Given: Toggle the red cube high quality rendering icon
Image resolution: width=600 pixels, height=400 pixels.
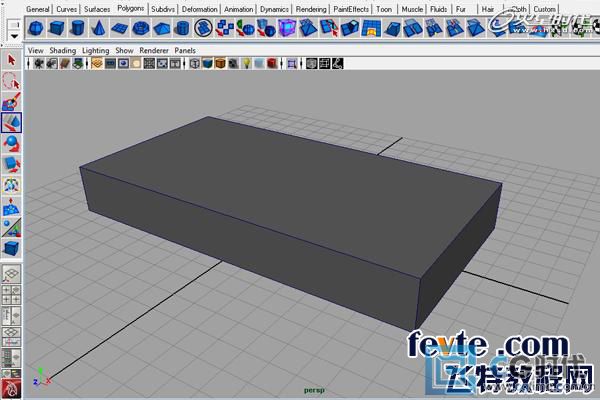Looking at the screenshot, I should (x=272, y=64).
